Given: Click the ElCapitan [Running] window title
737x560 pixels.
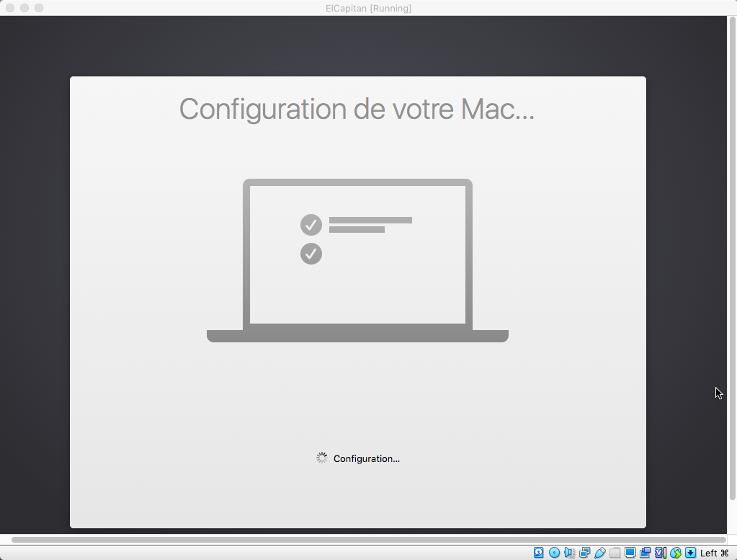Looking at the screenshot, I should point(369,8).
